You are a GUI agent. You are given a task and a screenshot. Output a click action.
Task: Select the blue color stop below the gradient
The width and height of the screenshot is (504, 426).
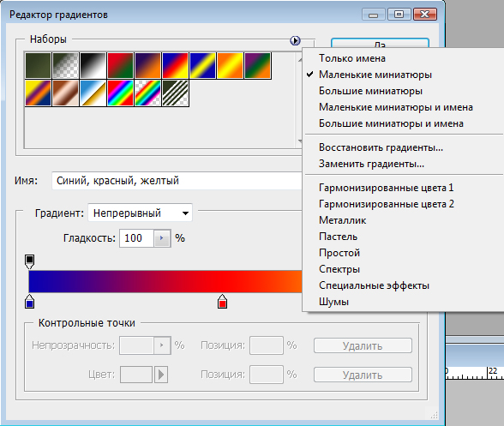tap(29, 302)
